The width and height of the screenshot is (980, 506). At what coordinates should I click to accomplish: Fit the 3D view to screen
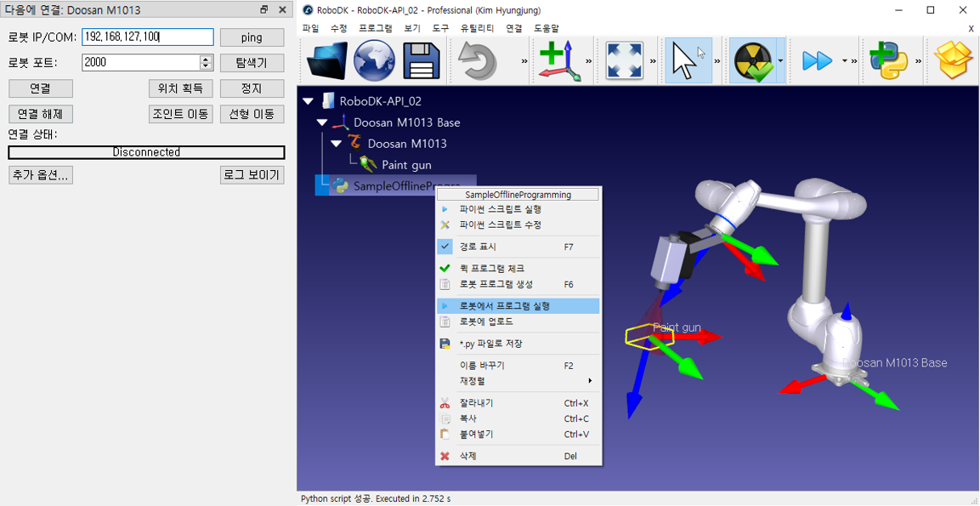[624, 60]
